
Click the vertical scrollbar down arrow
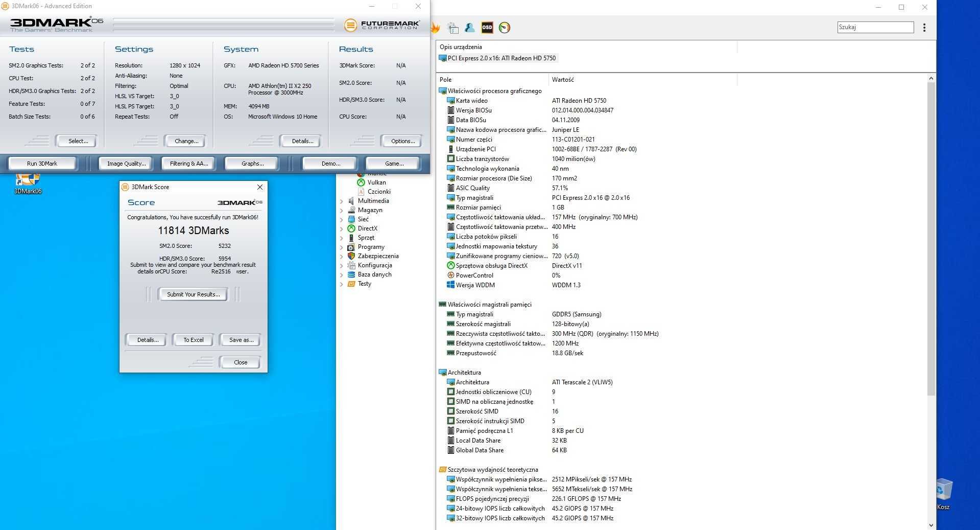931,525
